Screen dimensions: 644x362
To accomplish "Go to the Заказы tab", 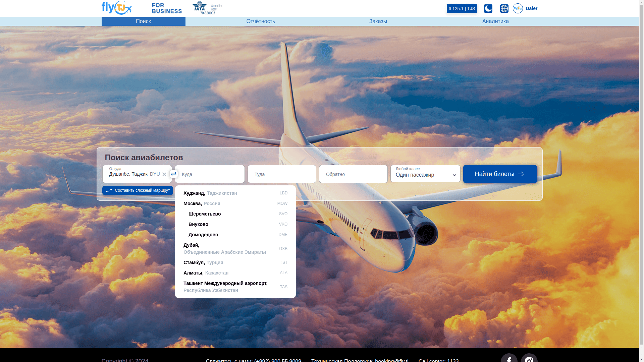I will tap(378, 21).
